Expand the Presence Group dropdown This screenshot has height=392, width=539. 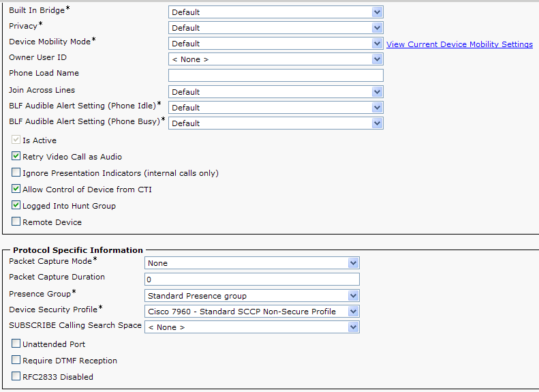coord(251,296)
